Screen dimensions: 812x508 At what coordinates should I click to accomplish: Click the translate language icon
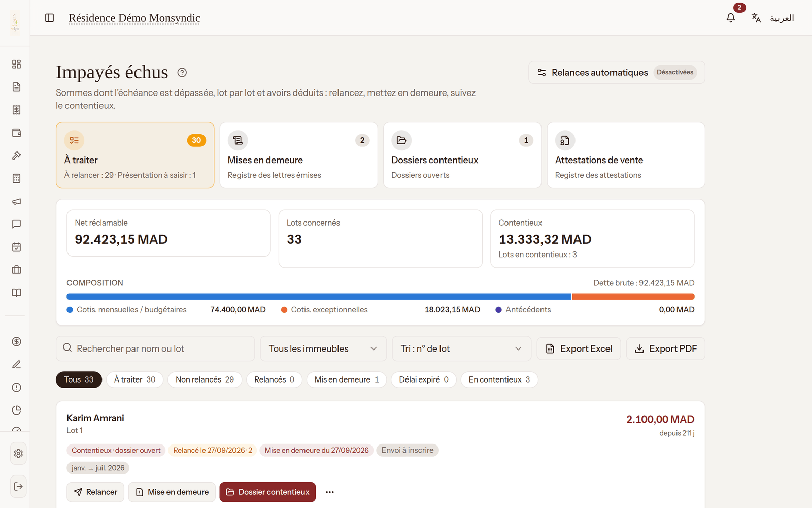756,18
